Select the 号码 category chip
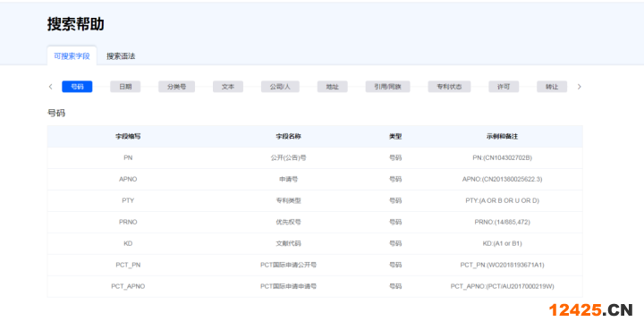This screenshot has width=644, height=330. pyautogui.click(x=77, y=87)
